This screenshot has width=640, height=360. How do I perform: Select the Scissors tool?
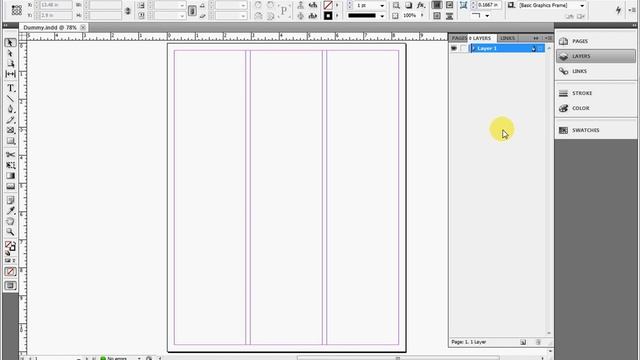point(11,155)
